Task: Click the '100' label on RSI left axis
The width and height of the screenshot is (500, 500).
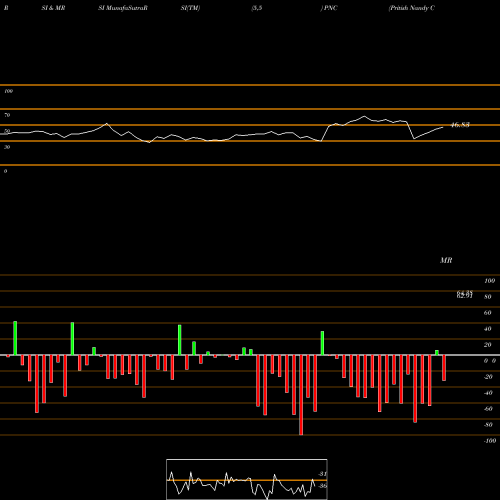Action: click(8, 91)
